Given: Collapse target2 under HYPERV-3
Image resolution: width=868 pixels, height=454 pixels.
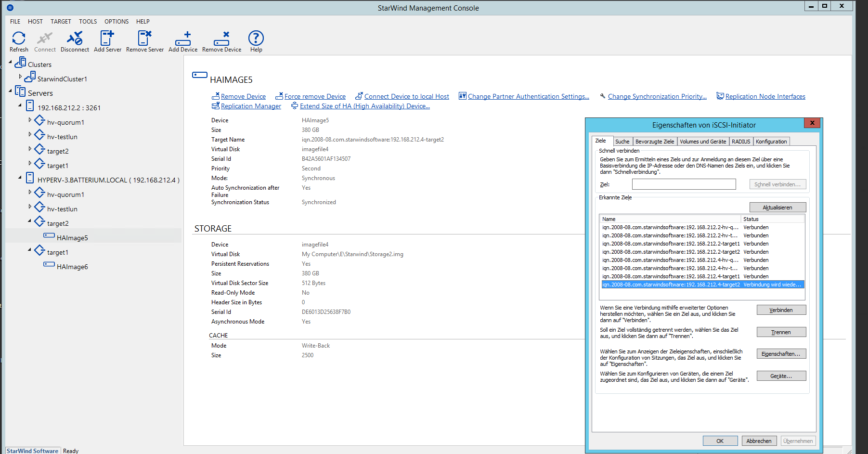Looking at the screenshot, I should 29,221.
